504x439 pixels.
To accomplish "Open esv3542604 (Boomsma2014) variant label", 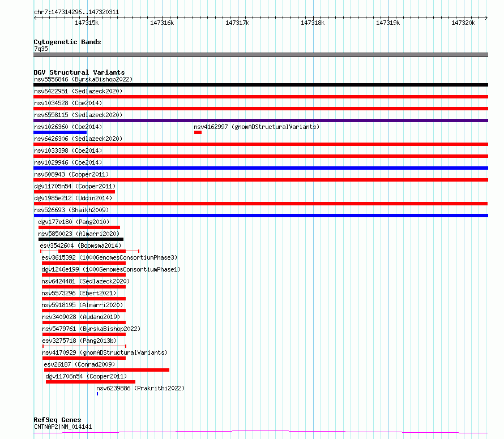I will click(x=80, y=246).
